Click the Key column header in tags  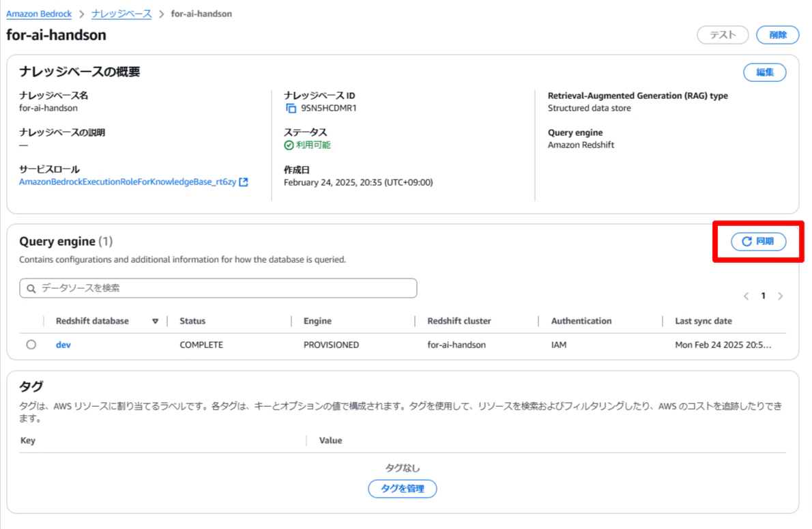28,440
